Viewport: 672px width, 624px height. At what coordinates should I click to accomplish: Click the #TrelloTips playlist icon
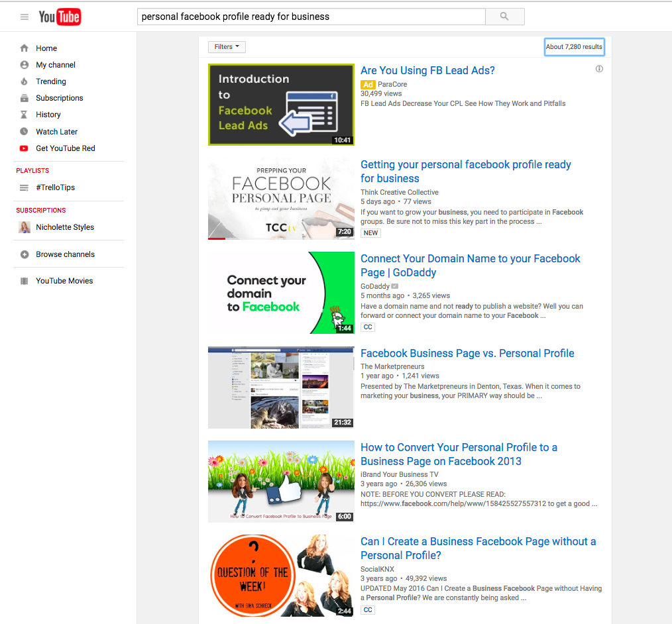[x=24, y=187]
